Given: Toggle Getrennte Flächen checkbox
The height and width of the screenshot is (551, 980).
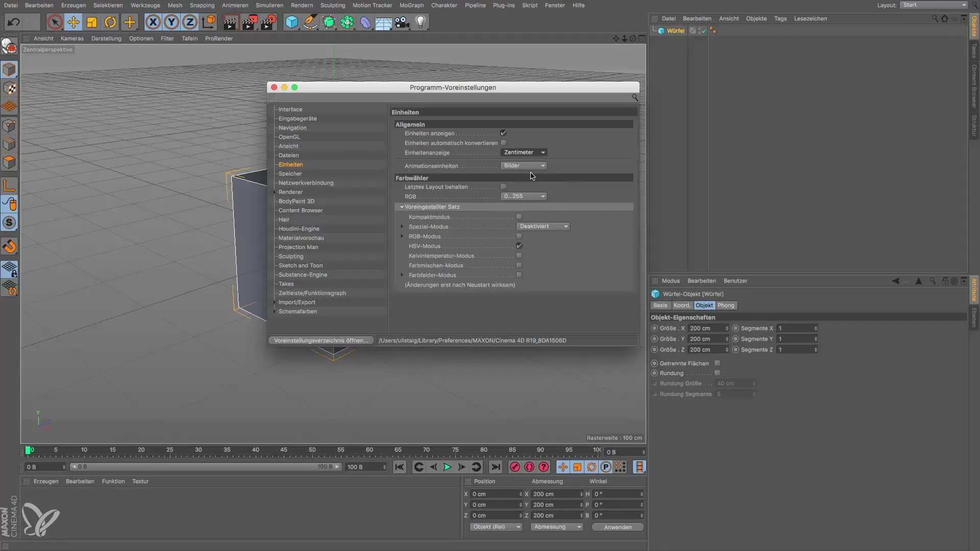Looking at the screenshot, I should tap(717, 363).
